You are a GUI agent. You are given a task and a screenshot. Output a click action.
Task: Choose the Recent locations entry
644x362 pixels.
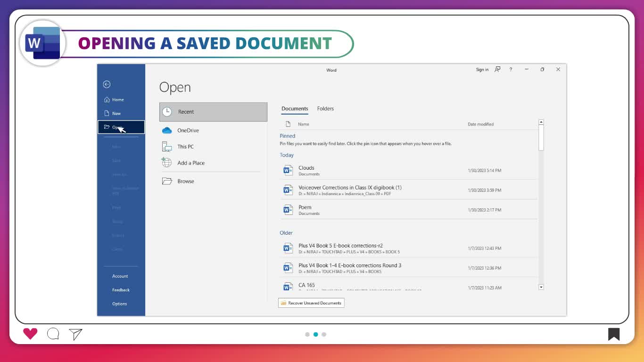tap(213, 112)
